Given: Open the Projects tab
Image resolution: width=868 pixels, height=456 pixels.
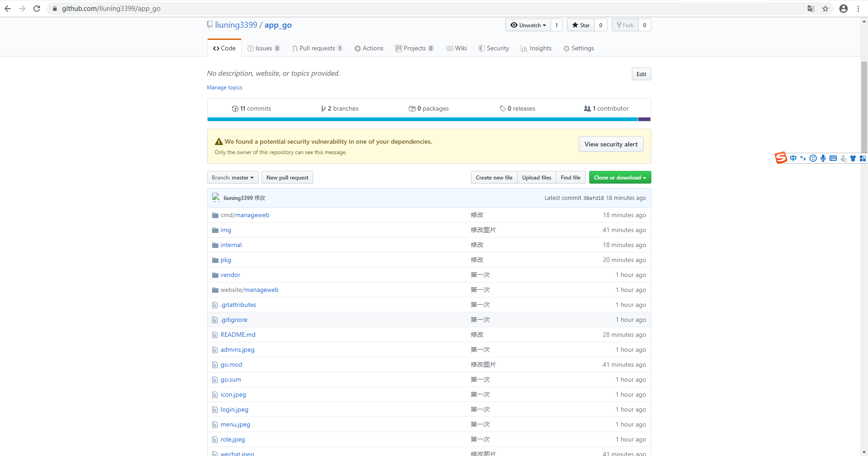Looking at the screenshot, I should click(x=414, y=48).
